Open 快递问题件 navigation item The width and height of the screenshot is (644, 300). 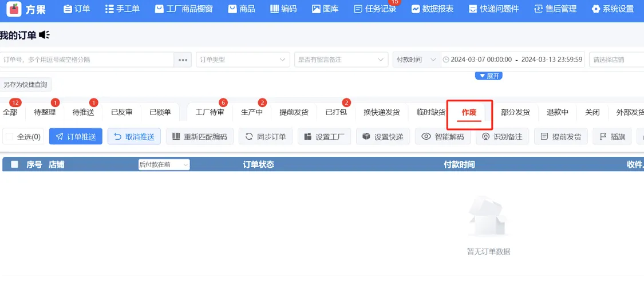[x=493, y=9]
